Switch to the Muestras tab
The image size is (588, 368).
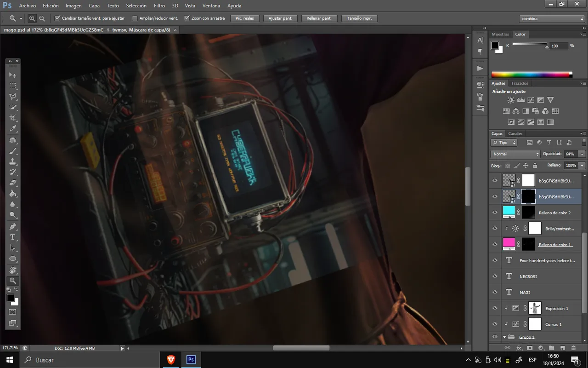[500, 34]
